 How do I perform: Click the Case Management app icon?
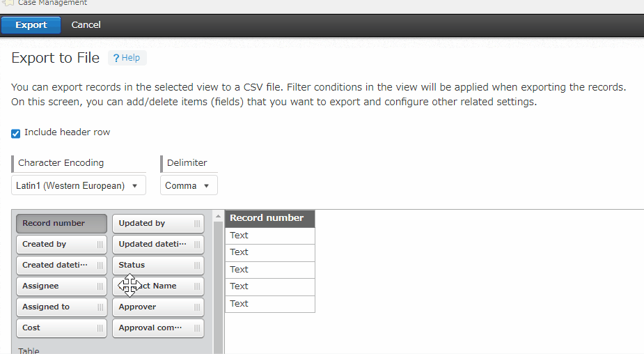pyautogui.click(x=8, y=3)
